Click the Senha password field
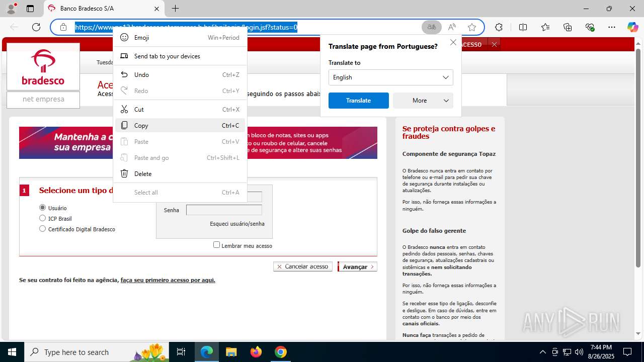Viewport: 644px width, 362px height. [x=224, y=210]
